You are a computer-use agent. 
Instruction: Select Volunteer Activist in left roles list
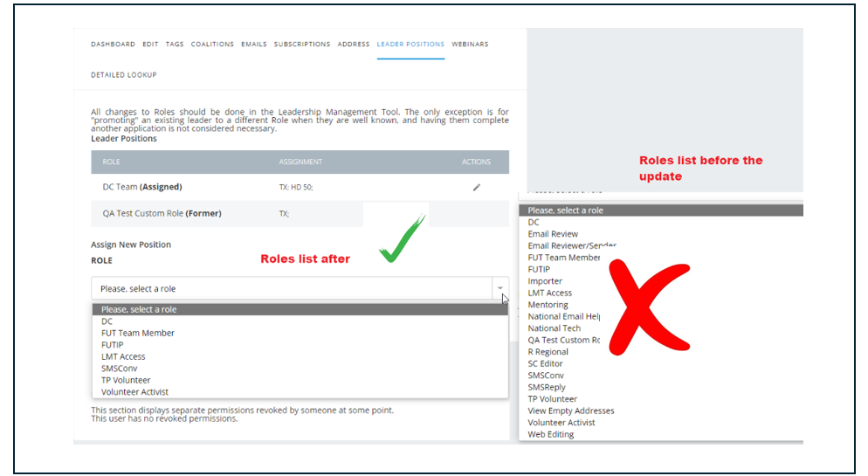coord(134,392)
